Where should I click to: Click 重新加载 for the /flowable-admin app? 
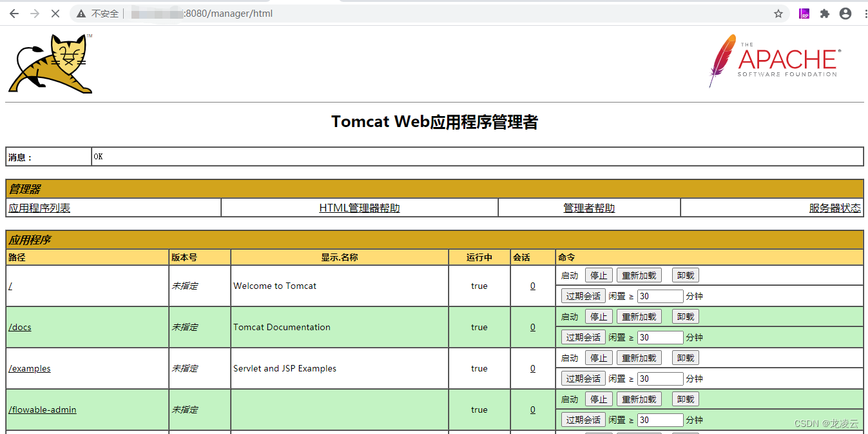(x=639, y=399)
